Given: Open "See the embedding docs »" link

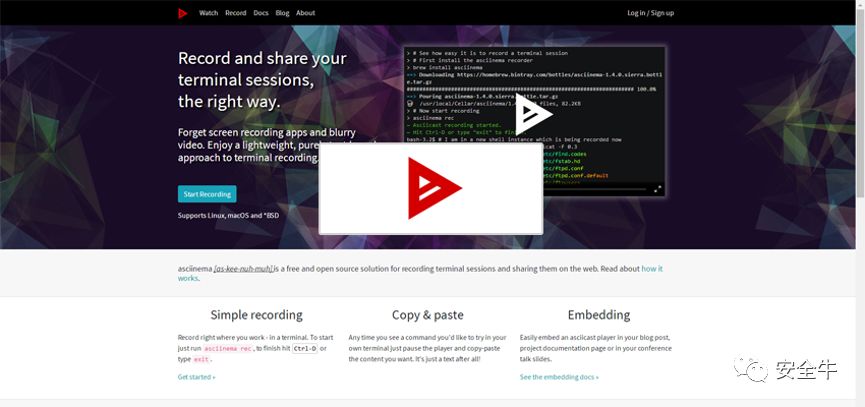Looking at the screenshot, I should coord(559,377).
